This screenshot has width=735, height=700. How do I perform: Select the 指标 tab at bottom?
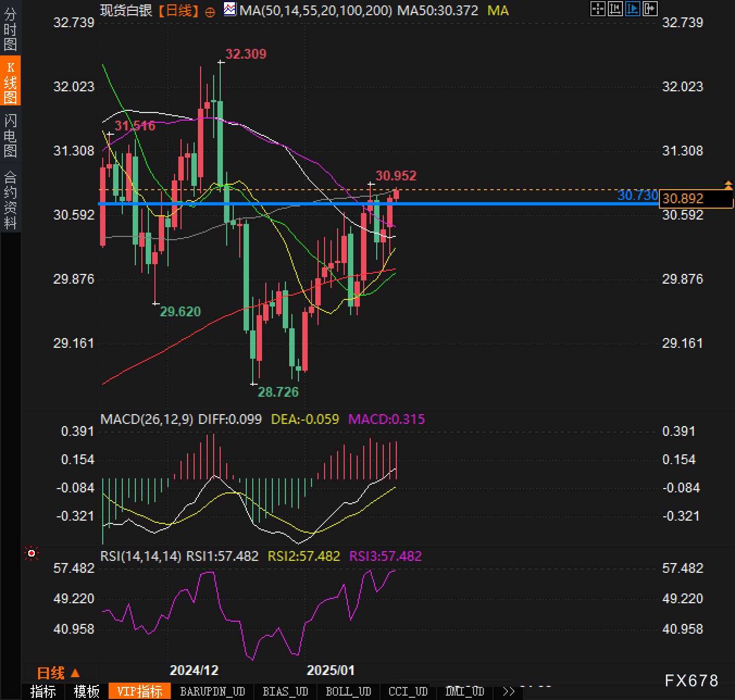43,691
